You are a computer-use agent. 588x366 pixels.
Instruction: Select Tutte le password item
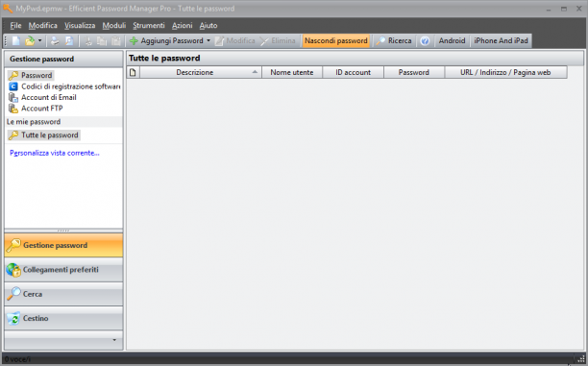43,135
